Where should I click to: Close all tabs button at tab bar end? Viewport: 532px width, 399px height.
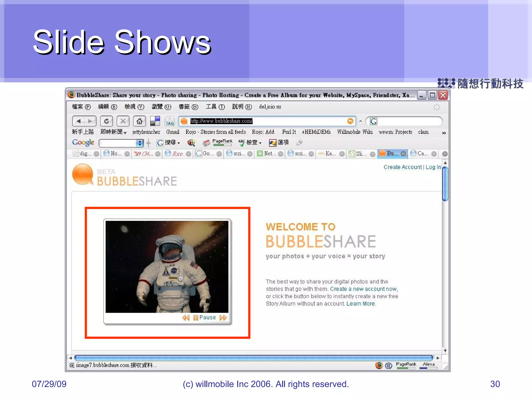(445, 154)
